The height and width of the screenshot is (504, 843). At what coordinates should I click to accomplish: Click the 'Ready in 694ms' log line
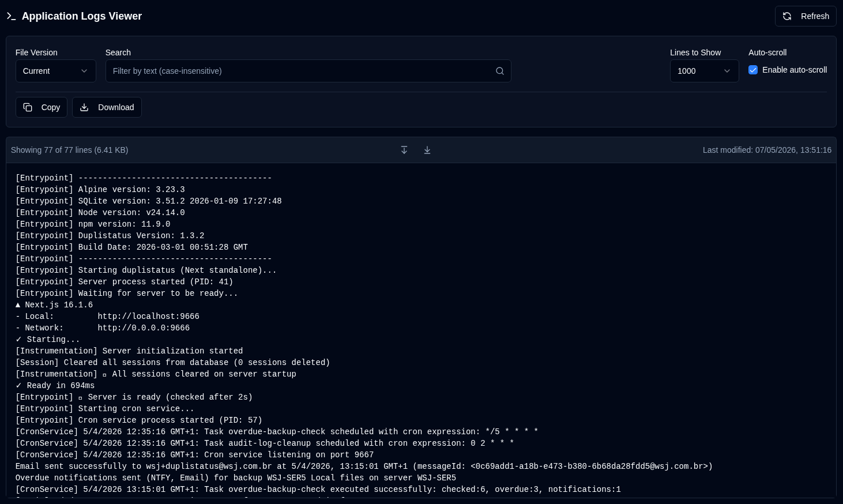pos(55,385)
